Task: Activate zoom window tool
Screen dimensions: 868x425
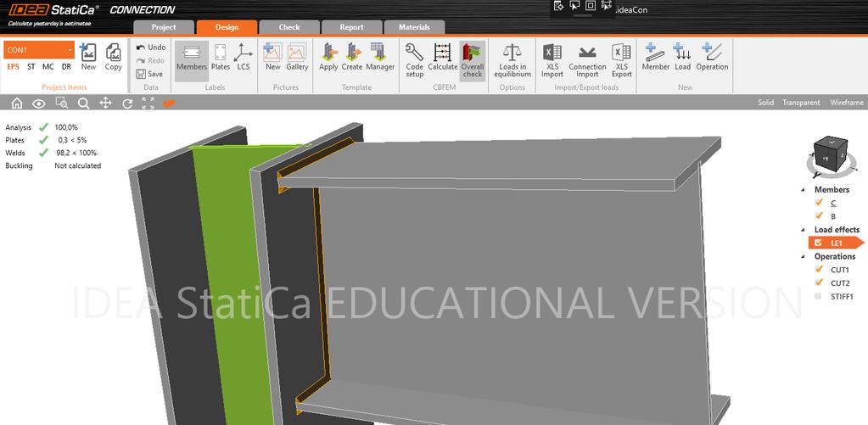Action: pos(61,103)
